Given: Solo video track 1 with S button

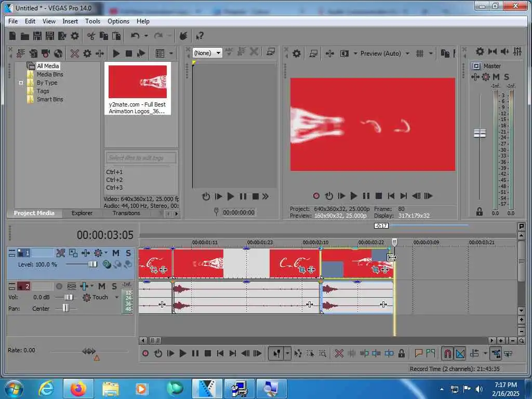Looking at the screenshot, I should pyautogui.click(x=128, y=253).
